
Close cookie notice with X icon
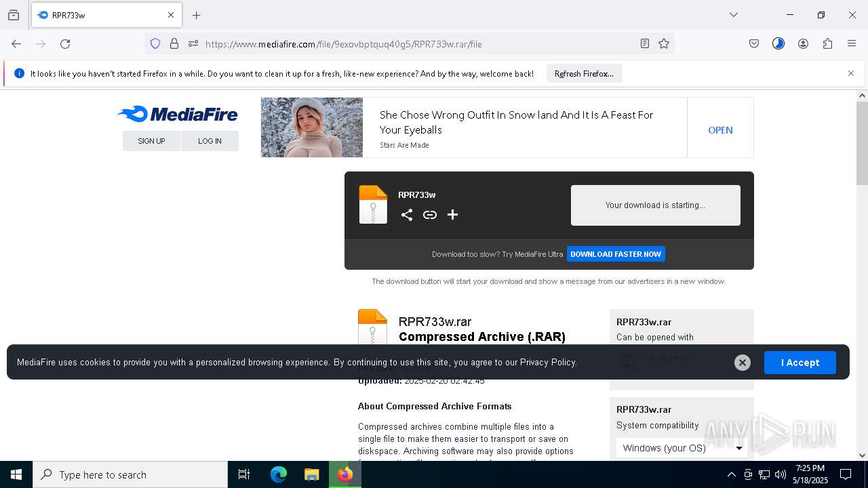(743, 363)
